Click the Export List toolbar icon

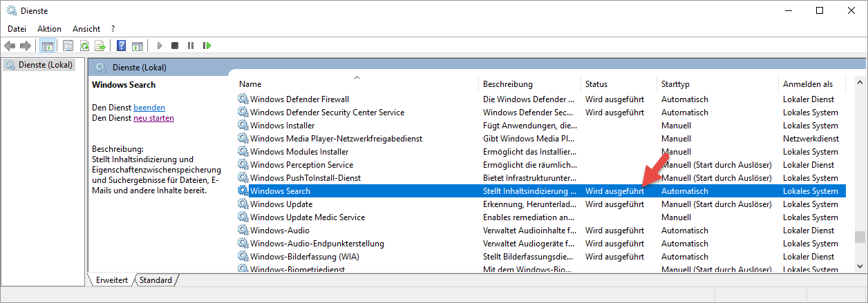[100, 46]
